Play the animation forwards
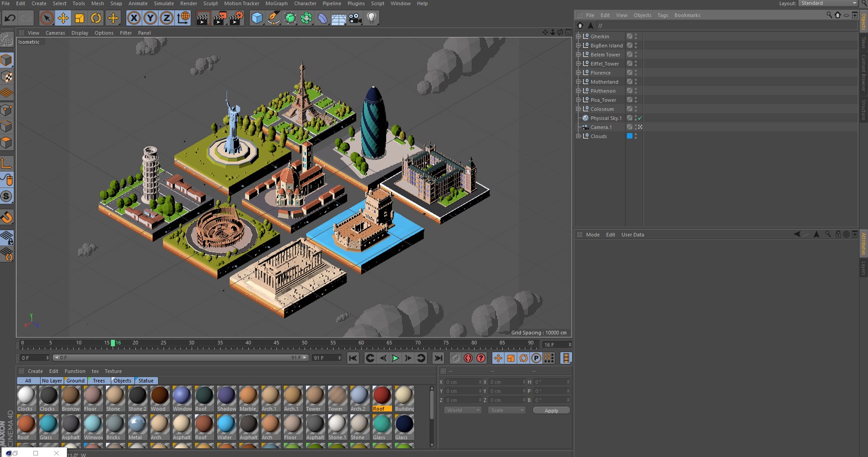The image size is (868, 457). tap(395, 358)
